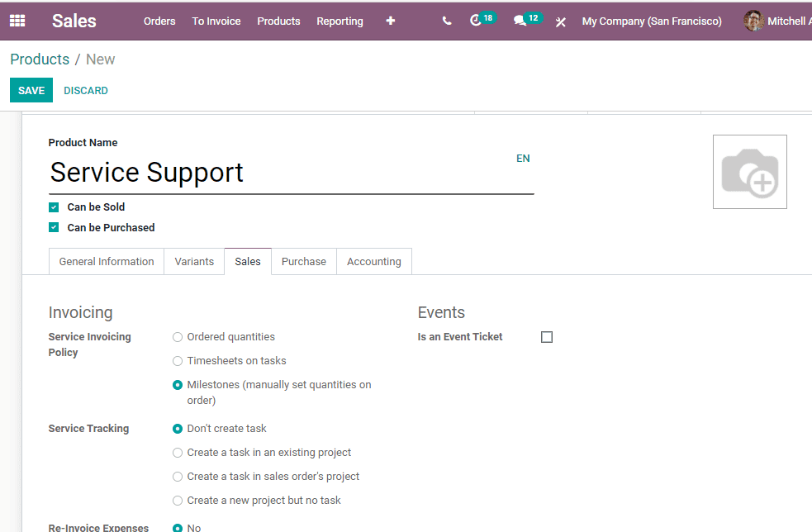Select Create a new project but no task

pos(178,501)
